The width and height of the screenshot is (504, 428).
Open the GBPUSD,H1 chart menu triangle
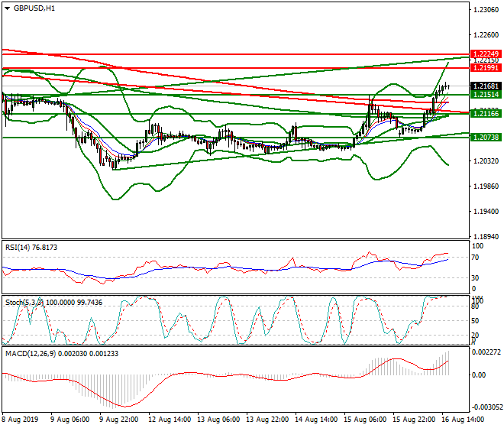point(7,8)
